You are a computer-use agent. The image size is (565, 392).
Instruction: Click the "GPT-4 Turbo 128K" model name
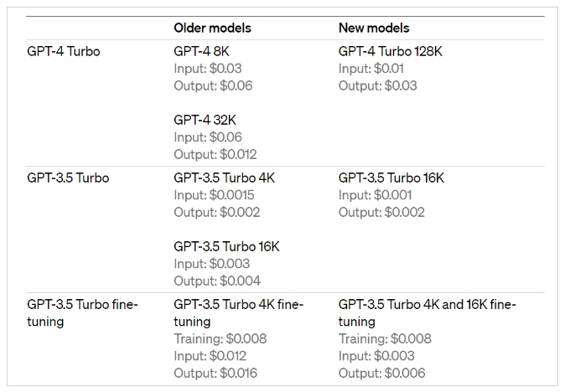click(390, 51)
